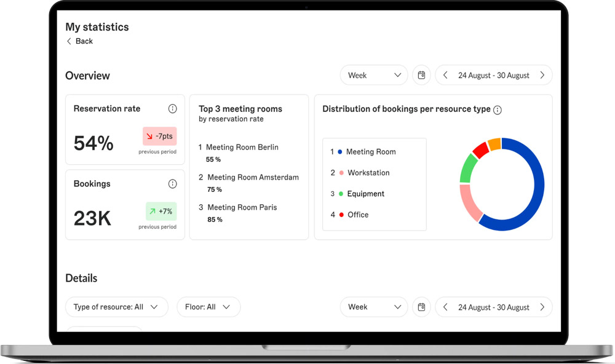Open the Details Week dropdown
615x364 pixels.
click(374, 307)
